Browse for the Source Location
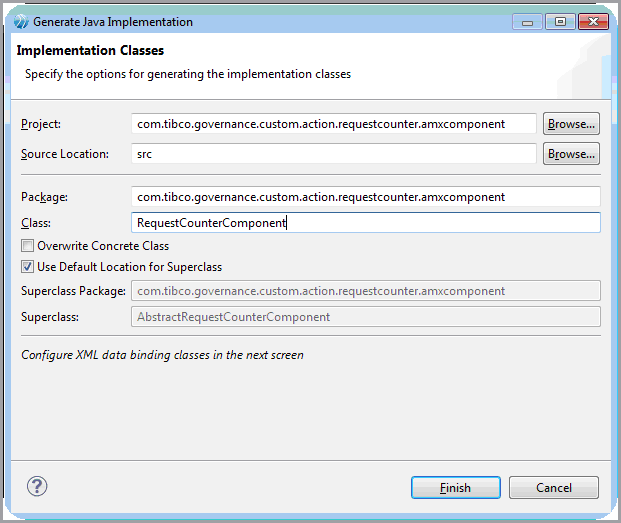Image resolution: width=621 pixels, height=523 pixels. (571, 154)
